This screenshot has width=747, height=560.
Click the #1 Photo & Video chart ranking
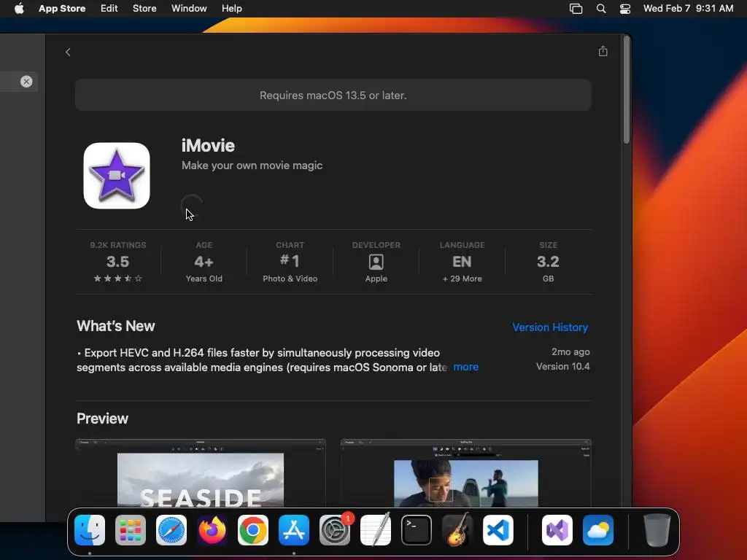pos(290,262)
